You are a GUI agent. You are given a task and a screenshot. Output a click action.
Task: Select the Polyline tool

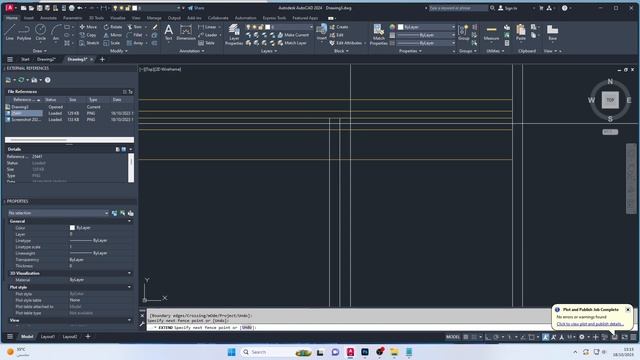(x=24, y=32)
